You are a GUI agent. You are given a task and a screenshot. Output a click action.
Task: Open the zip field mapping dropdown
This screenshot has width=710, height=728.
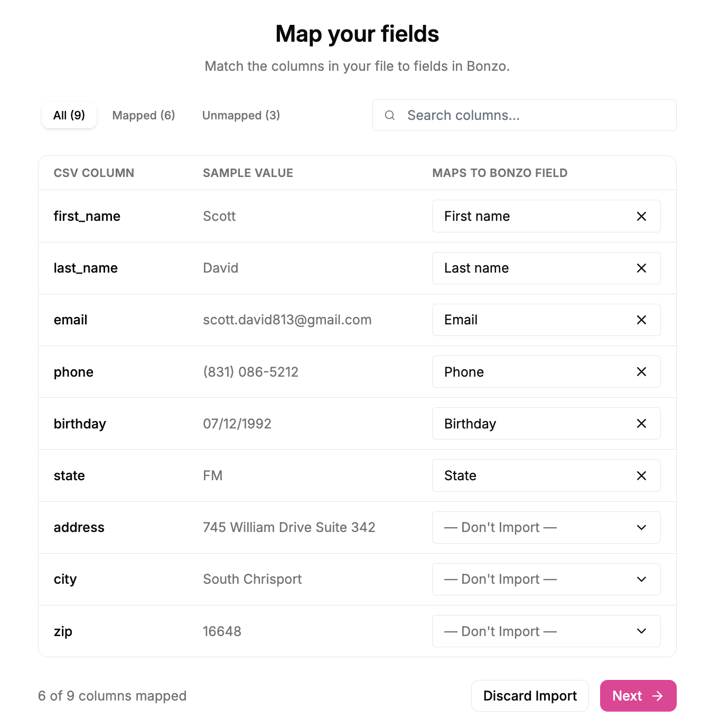[x=546, y=631]
